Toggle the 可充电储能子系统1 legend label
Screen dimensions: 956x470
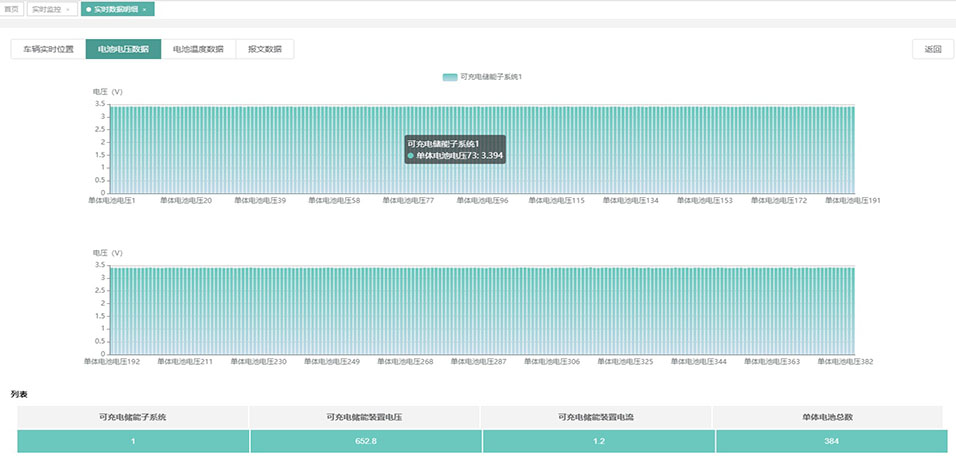tap(491, 77)
